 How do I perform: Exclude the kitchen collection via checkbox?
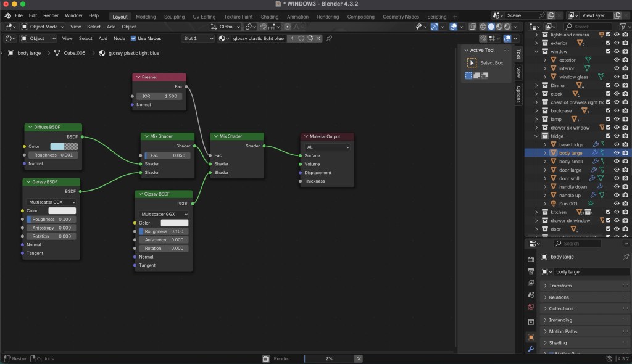tap(608, 212)
